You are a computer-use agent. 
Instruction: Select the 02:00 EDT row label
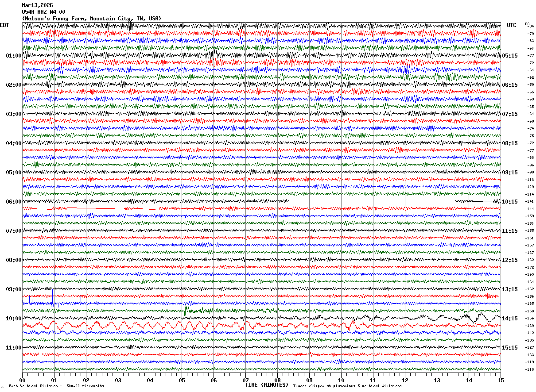(x=14, y=85)
